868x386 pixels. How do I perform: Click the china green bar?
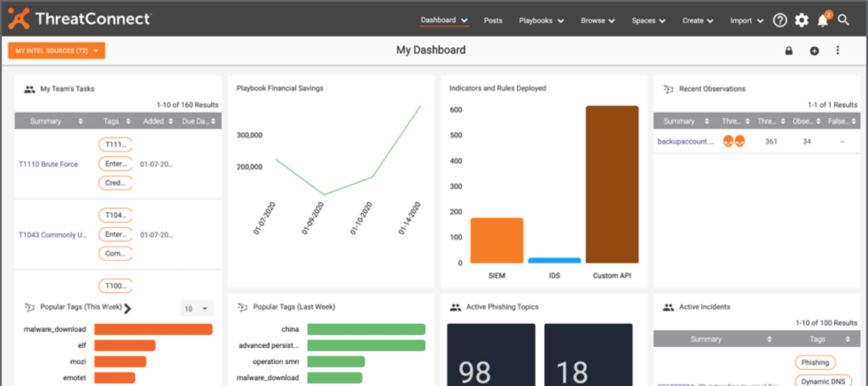pyautogui.click(x=366, y=329)
